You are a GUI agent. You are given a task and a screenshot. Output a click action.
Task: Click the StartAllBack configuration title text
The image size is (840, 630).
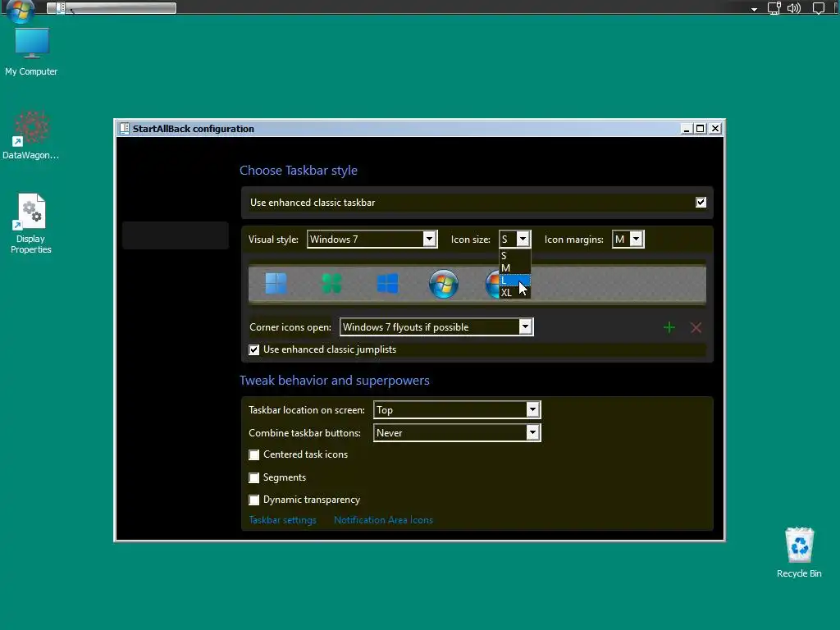point(194,129)
